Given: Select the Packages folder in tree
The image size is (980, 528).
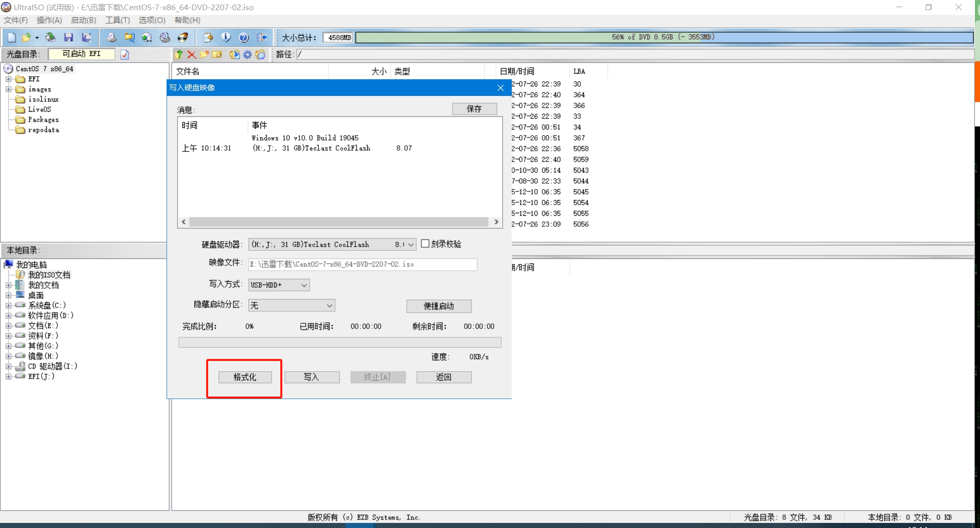Looking at the screenshot, I should coord(43,120).
